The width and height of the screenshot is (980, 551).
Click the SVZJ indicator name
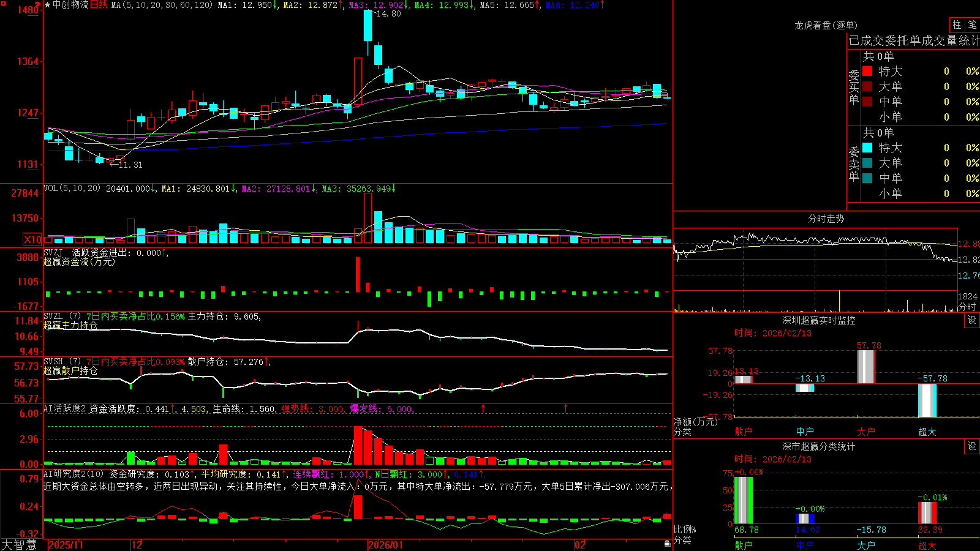[53, 252]
